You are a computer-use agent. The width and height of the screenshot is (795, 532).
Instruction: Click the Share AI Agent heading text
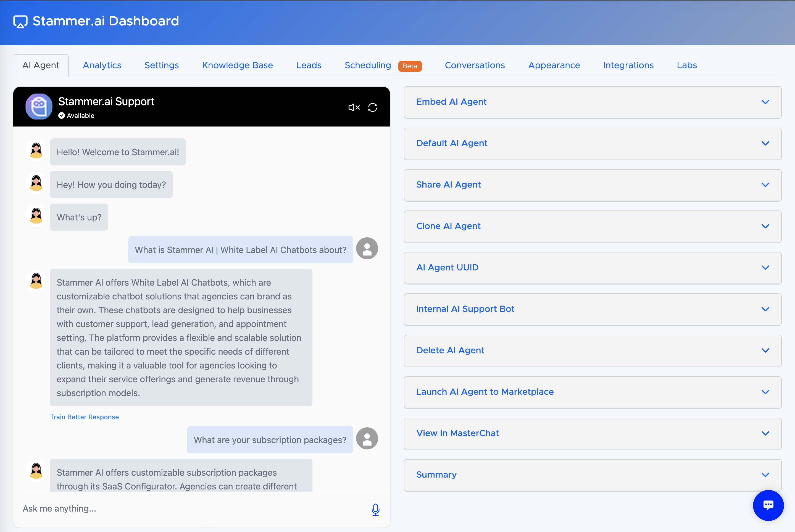449,185
